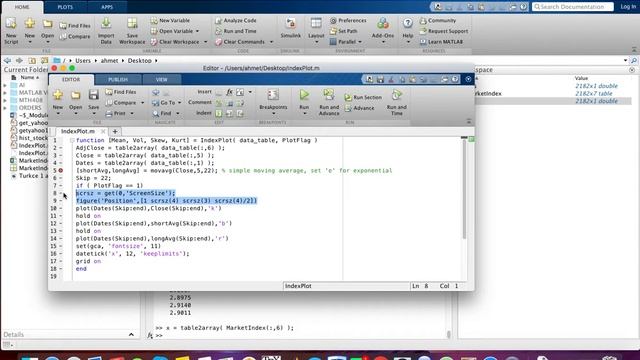Screen dimensions: 640x360
Task: Click Analyze Code button
Action: tap(236, 20)
